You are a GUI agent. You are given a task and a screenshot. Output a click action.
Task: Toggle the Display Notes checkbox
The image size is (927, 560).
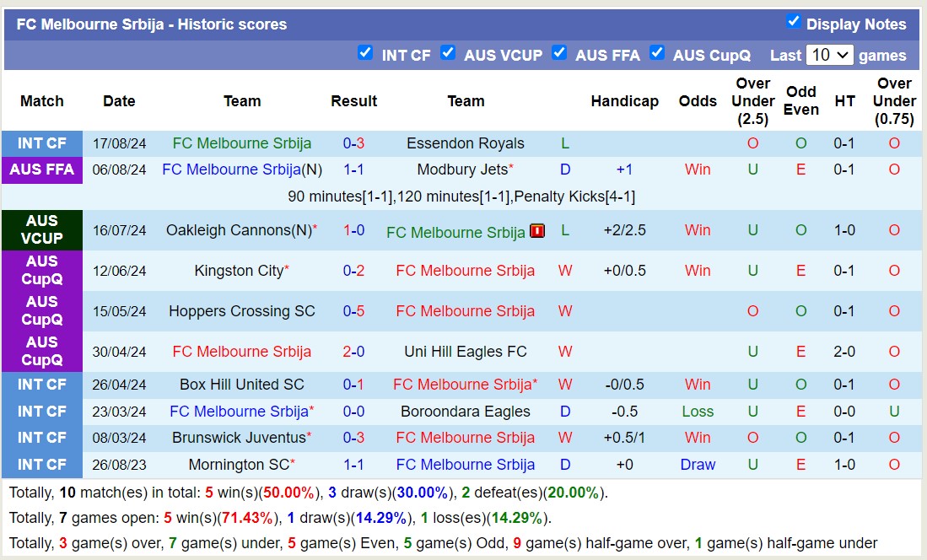pos(795,22)
